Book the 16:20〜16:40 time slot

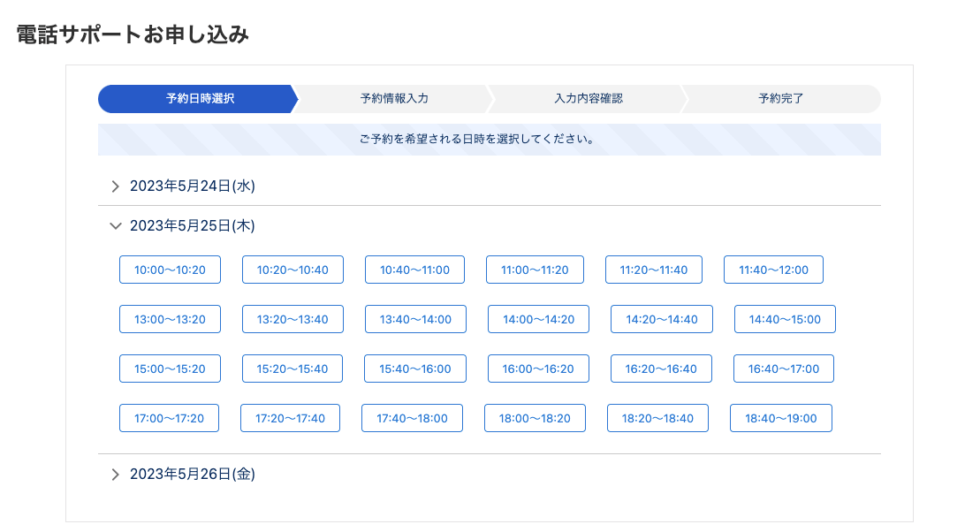point(661,369)
